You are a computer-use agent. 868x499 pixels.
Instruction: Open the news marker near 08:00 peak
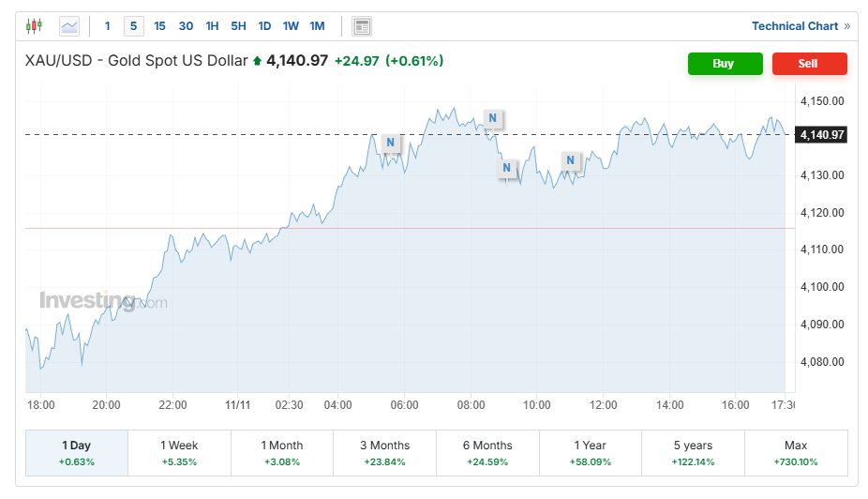coord(493,118)
